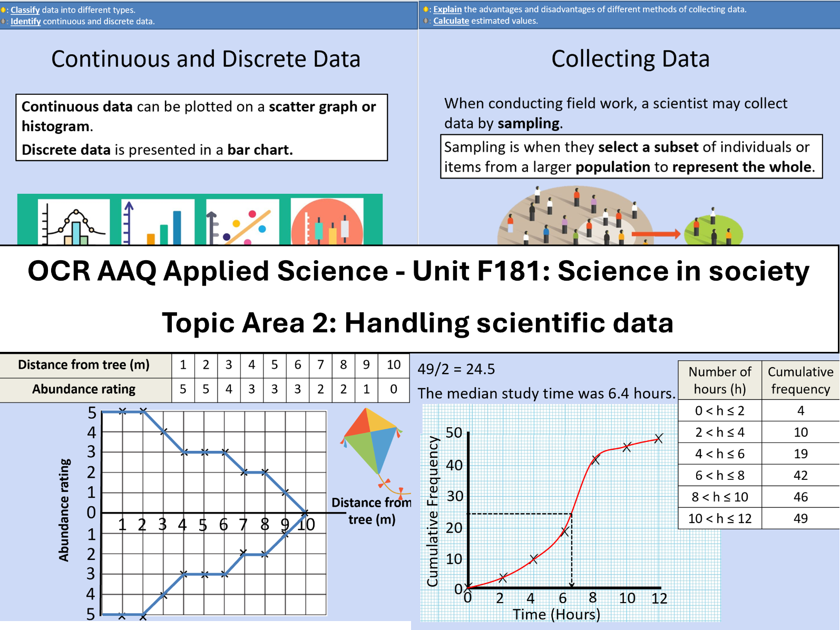
Task: Click the abundance rating cell '0'
Action: click(394, 390)
